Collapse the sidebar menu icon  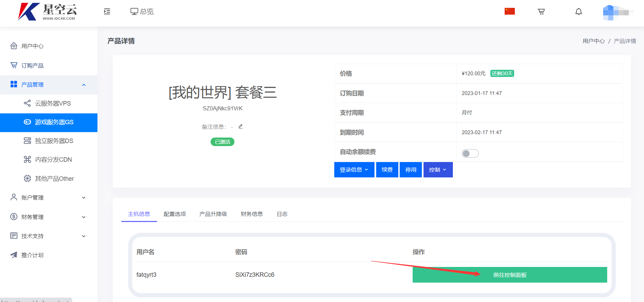click(107, 12)
